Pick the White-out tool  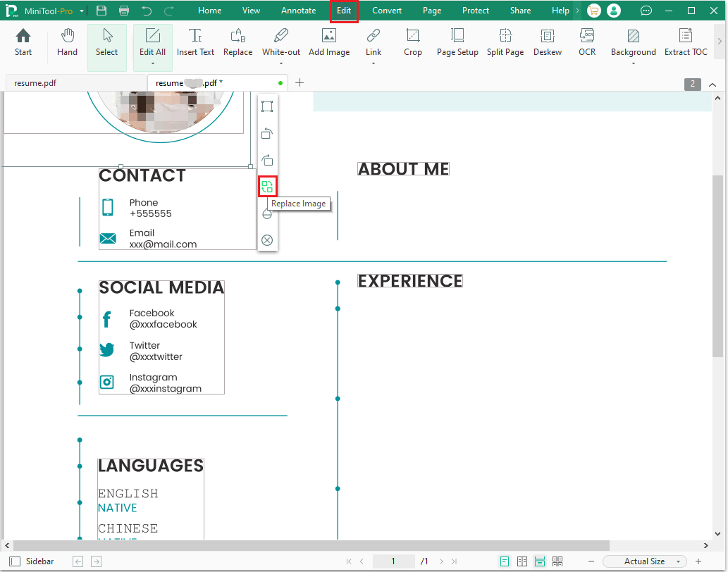[x=281, y=42]
